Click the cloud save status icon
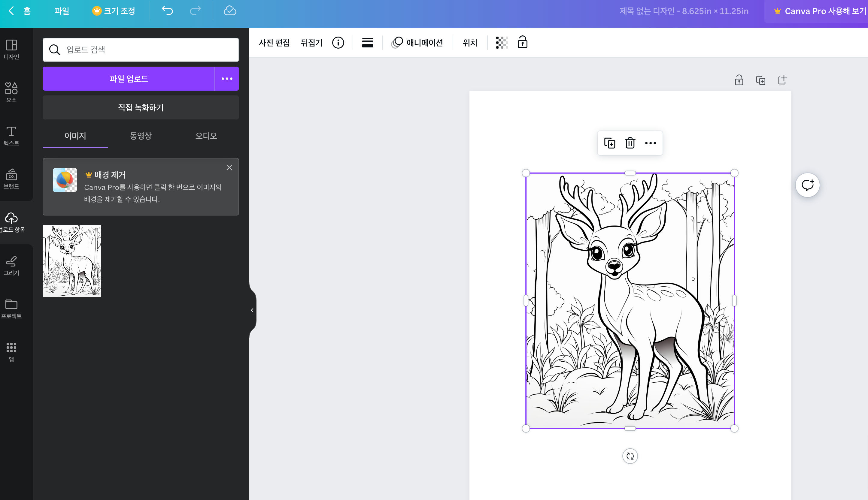The image size is (868, 500). pyautogui.click(x=229, y=11)
